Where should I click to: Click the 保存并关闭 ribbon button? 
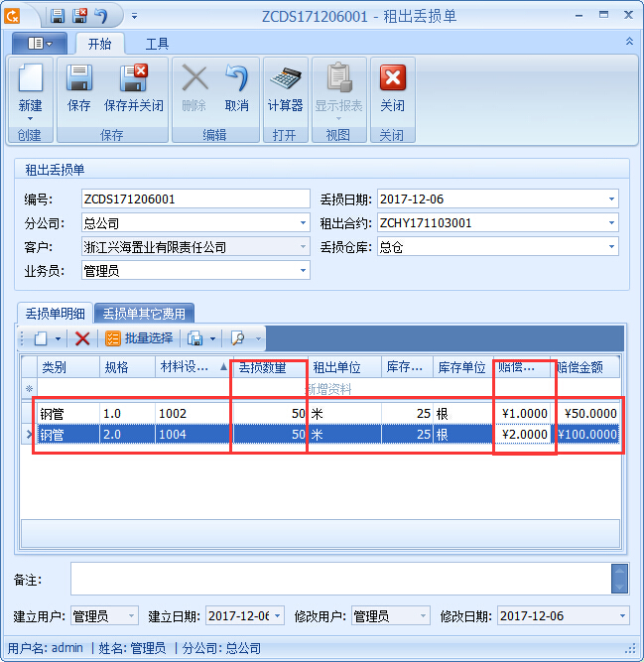pyautogui.click(x=134, y=87)
